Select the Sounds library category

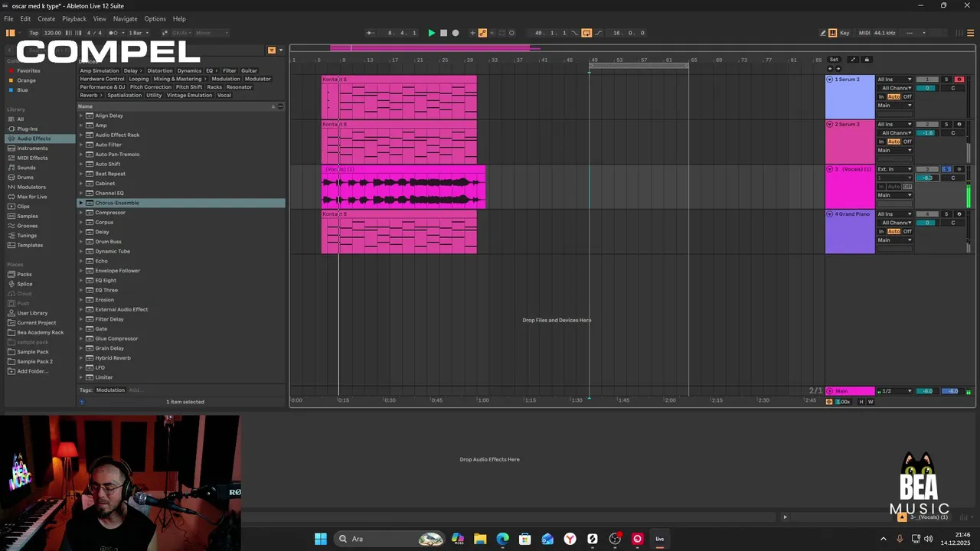[26, 168]
